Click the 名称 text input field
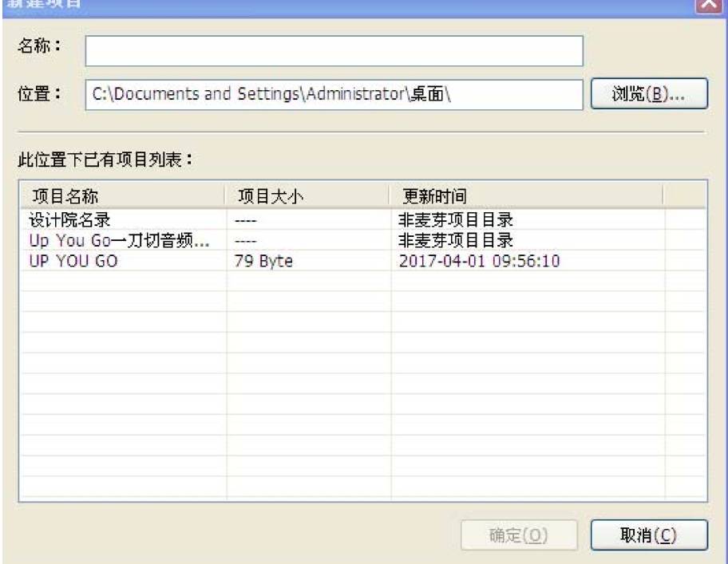The width and height of the screenshot is (728, 564). (x=334, y=51)
